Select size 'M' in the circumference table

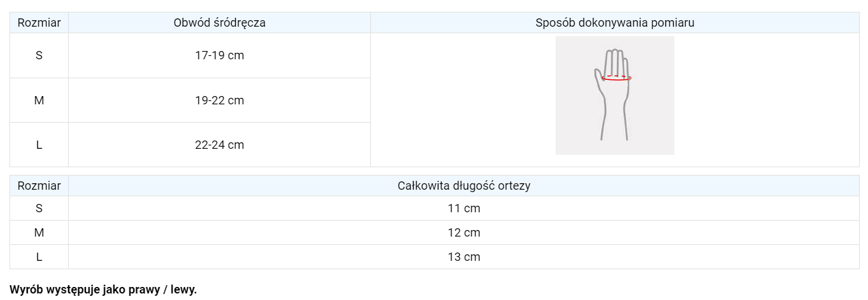[39, 101]
